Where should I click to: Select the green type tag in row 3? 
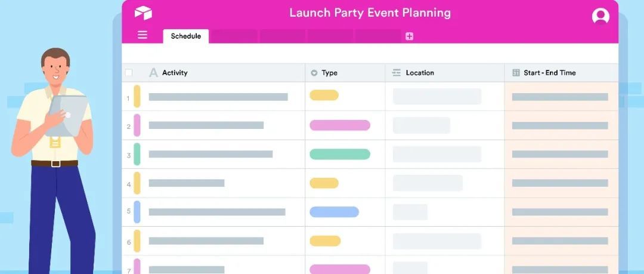tap(340, 154)
